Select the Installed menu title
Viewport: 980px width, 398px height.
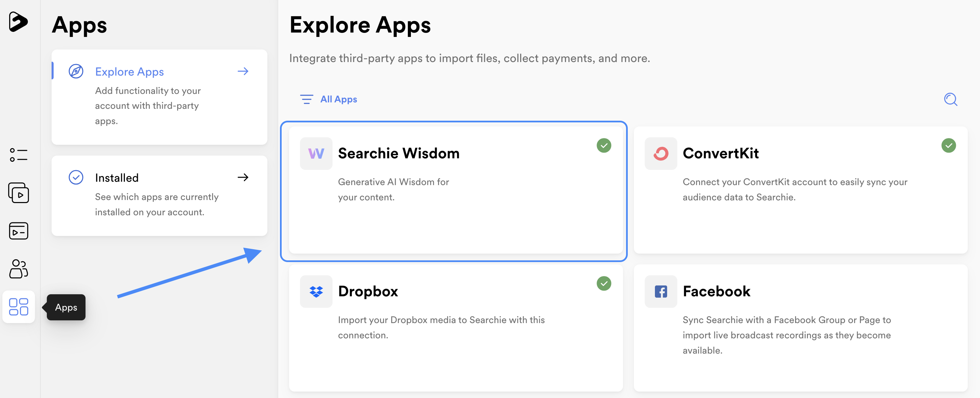pos(117,178)
